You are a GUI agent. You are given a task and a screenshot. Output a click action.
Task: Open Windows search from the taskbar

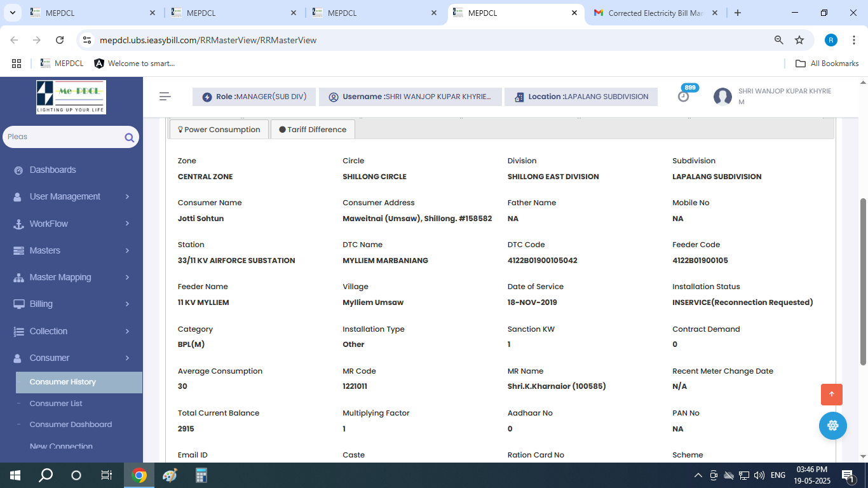tap(46, 475)
